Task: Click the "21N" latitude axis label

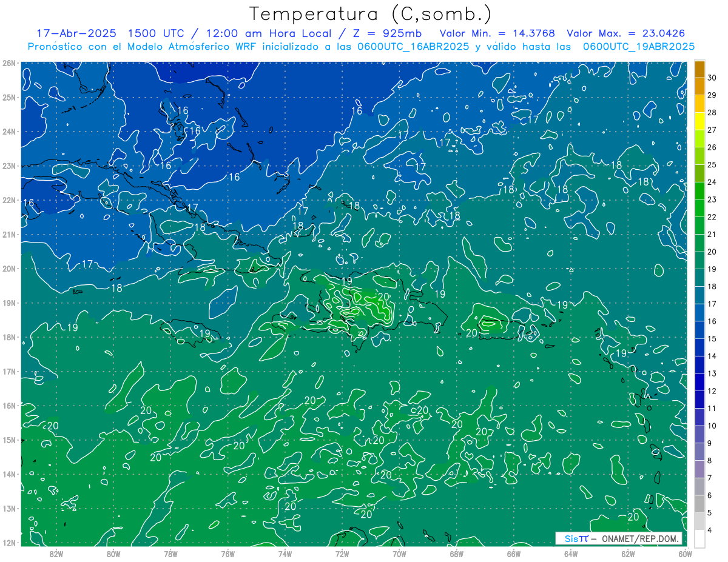Action: (x=9, y=234)
